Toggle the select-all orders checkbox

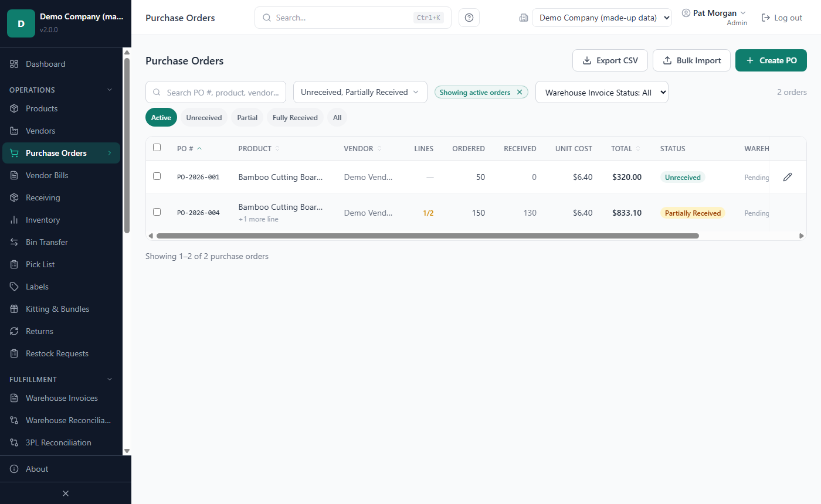(157, 148)
